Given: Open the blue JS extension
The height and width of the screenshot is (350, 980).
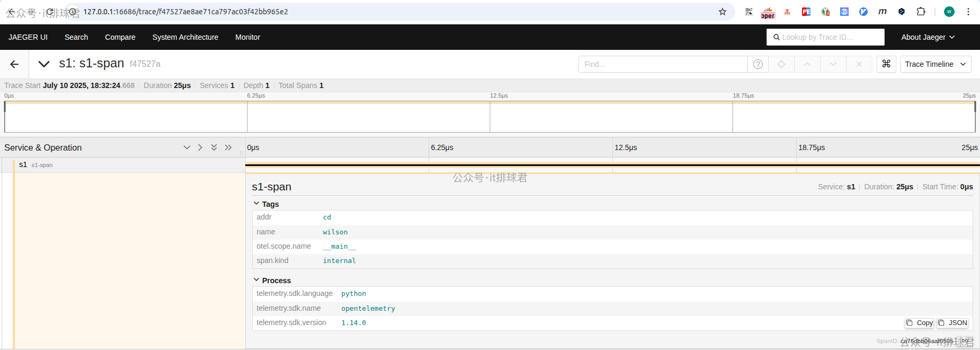Looking at the screenshot, I should 844,12.
